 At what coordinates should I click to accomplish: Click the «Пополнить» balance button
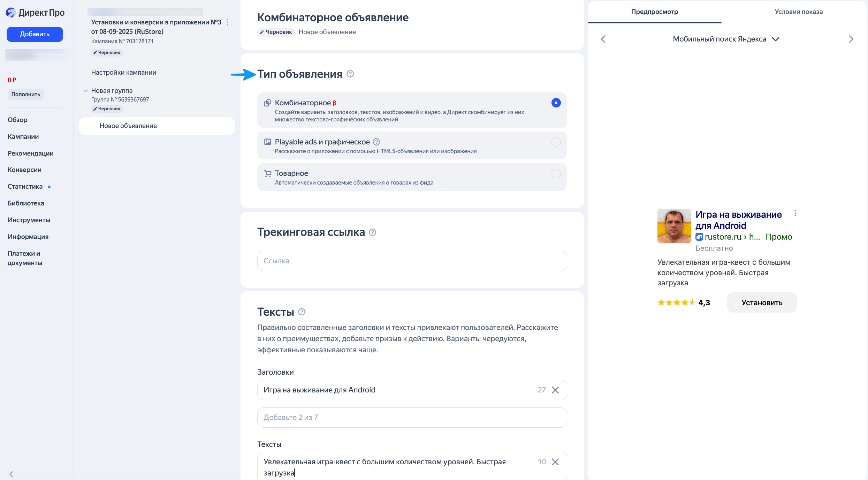(25, 94)
